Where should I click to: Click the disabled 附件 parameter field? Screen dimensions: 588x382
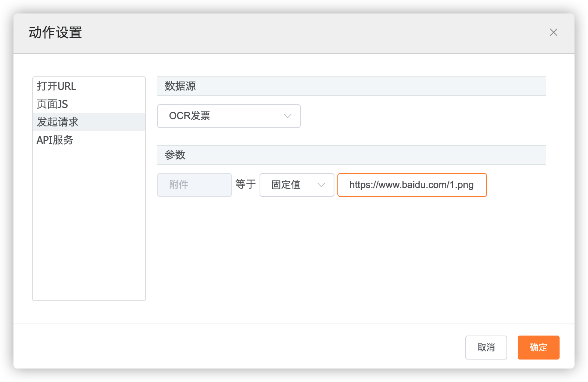point(194,185)
